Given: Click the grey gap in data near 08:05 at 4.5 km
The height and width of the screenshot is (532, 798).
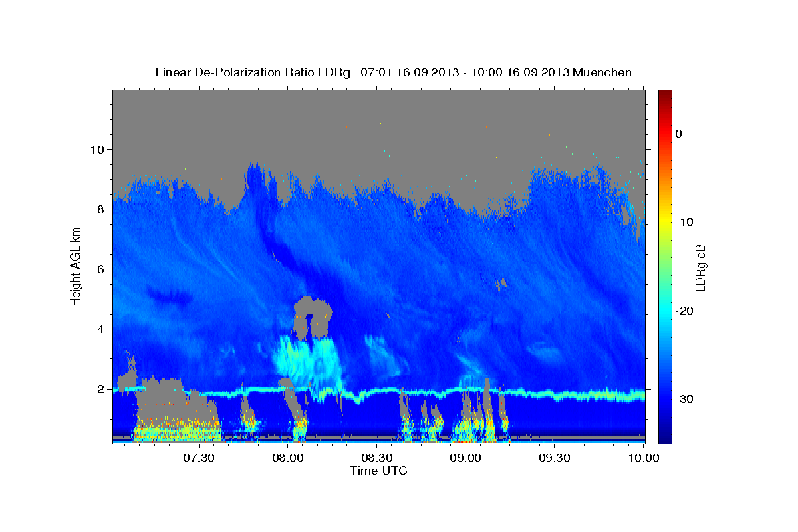Looking at the screenshot, I should 311,317.
